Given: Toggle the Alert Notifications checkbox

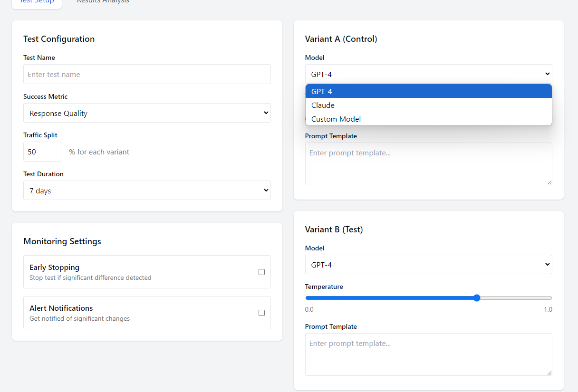Looking at the screenshot, I should coord(261,313).
